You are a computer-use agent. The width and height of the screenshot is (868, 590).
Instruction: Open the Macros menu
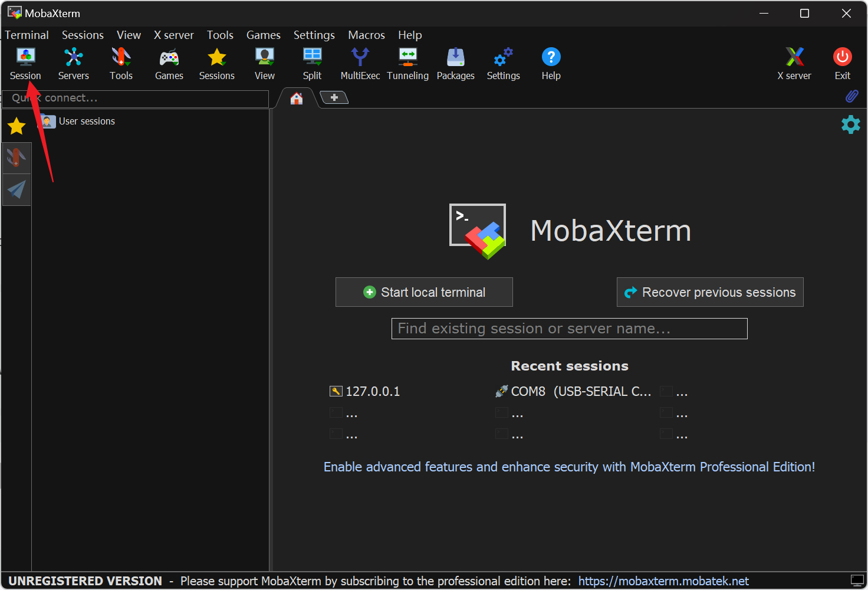[x=366, y=35]
